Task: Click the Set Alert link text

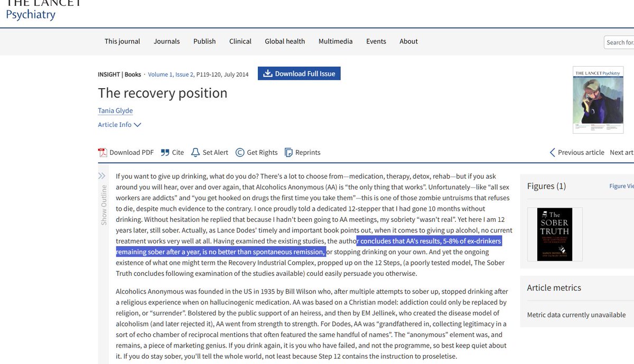Action: (216, 152)
